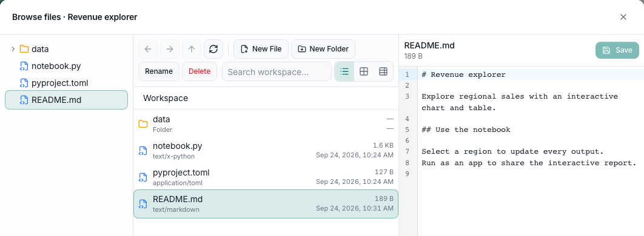This screenshot has height=236, width=644.
Task: Click the 'Sep 24, 2026, 10:31 AM' timestamp
Action: pyautogui.click(x=355, y=209)
